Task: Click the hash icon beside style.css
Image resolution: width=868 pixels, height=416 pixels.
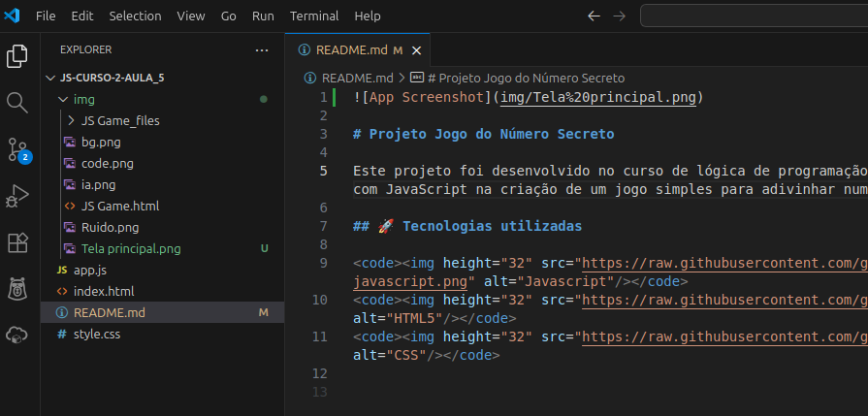Action: (62, 335)
